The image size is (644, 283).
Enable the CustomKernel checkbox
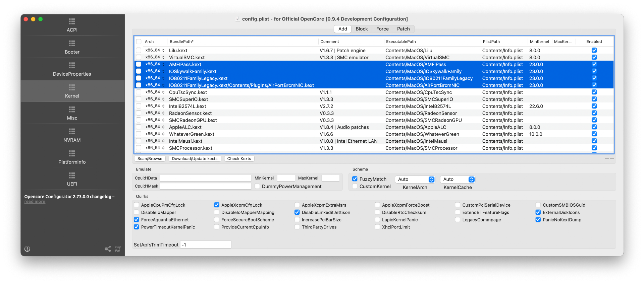tap(355, 187)
